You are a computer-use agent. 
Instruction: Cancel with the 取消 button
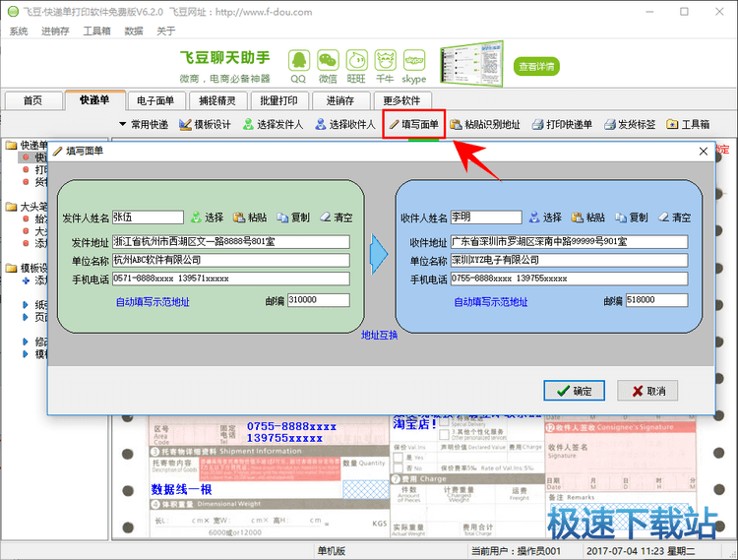[647, 391]
